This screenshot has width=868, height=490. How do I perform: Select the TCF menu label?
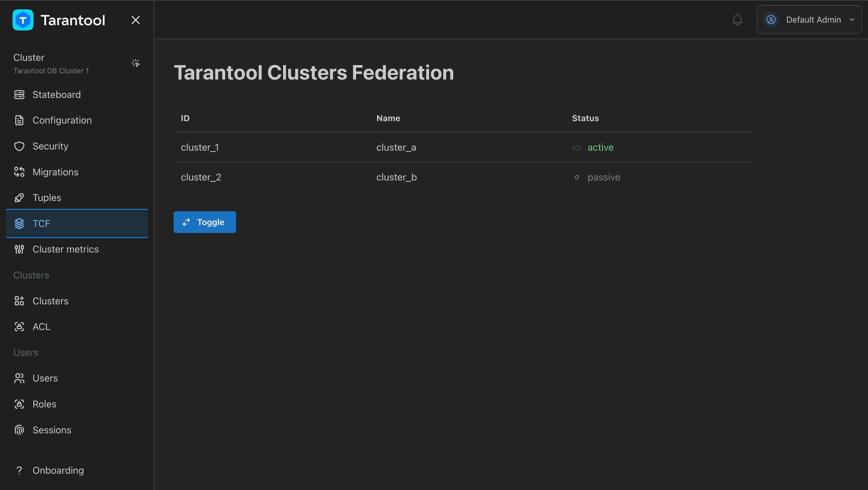tap(41, 224)
